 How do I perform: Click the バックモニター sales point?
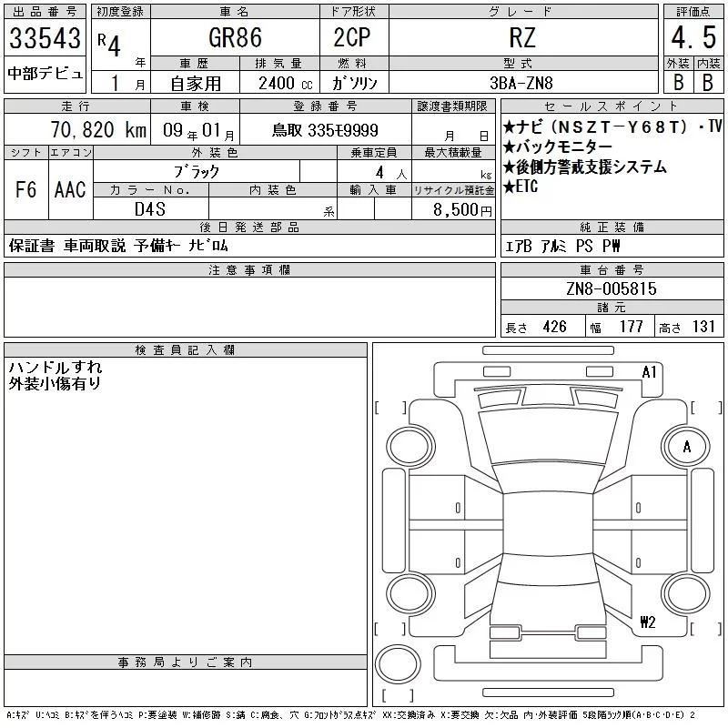point(558,147)
